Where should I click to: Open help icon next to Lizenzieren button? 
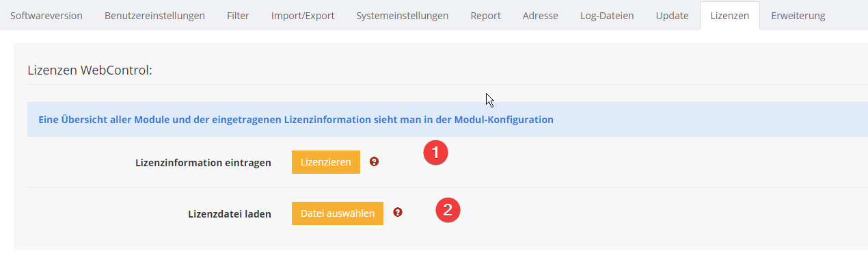pos(374,162)
